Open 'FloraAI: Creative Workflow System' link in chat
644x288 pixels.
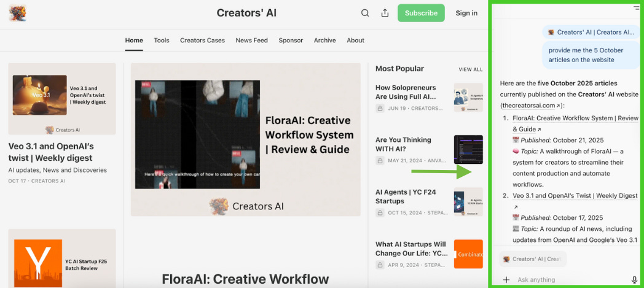[575, 123]
